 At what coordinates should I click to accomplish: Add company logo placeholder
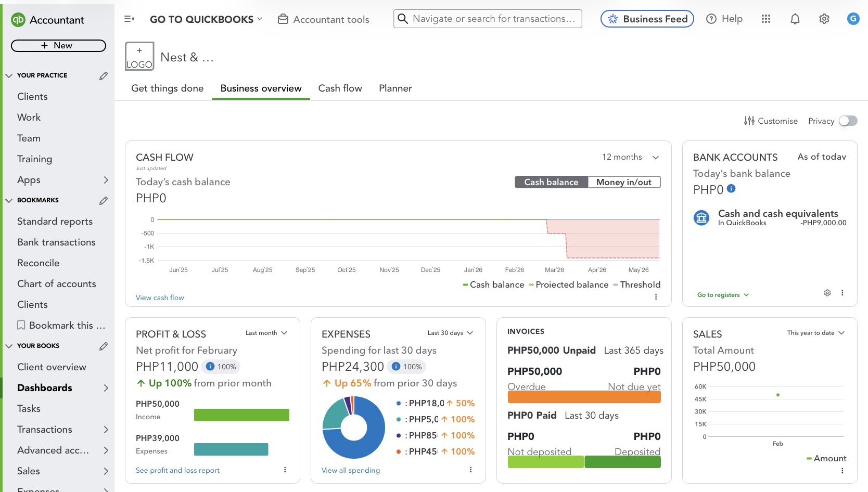coord(139,56)
